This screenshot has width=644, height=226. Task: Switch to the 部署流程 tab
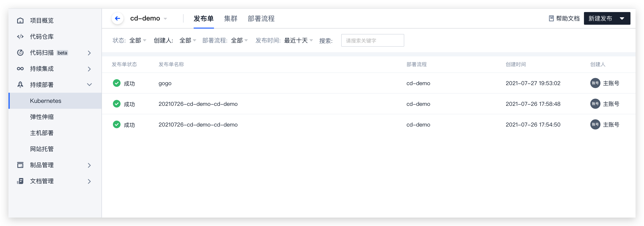point(261,18)
